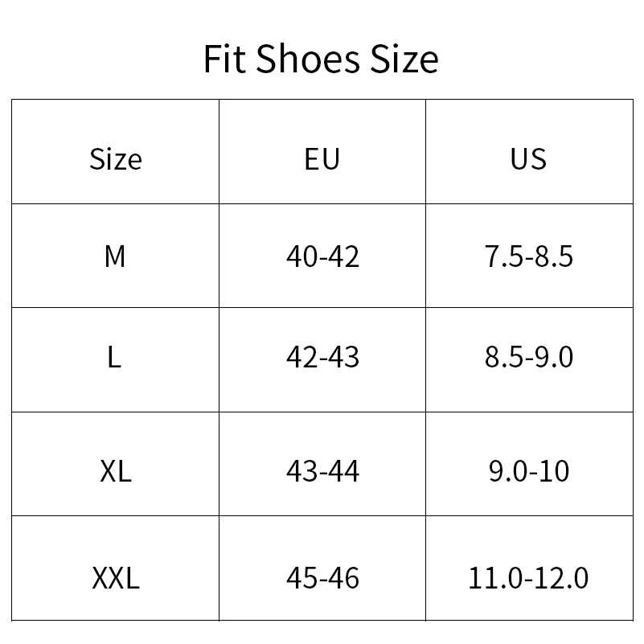This screenshot has height=644, width=644.
Task: Click US size 8.5-9.0 cell
Action: coord(528,356)
